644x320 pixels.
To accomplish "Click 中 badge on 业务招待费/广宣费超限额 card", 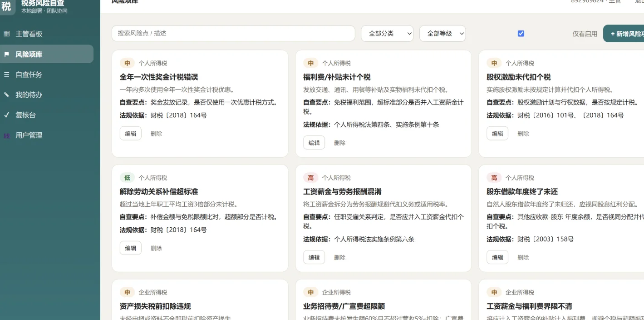I will (311, 292).
